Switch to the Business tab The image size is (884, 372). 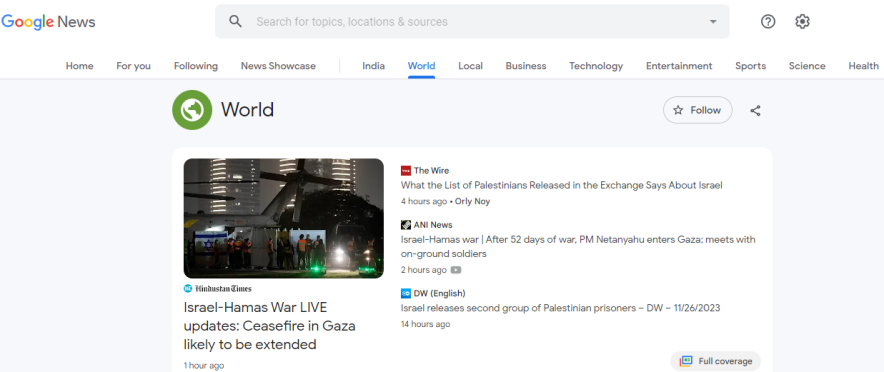526,66
